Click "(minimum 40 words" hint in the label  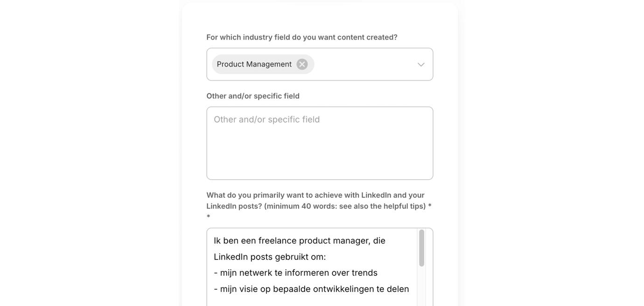point(300,206)
